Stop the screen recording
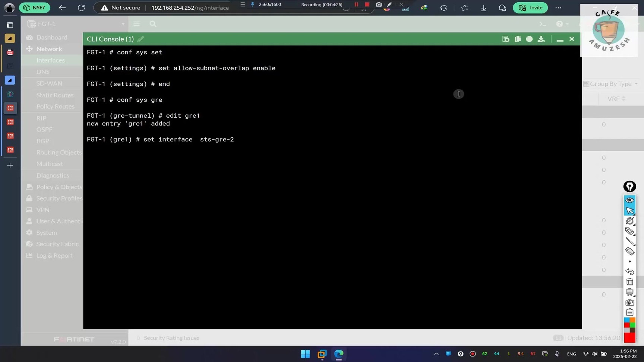This screenshot has width=644, height=362. (x=367, y=4)
